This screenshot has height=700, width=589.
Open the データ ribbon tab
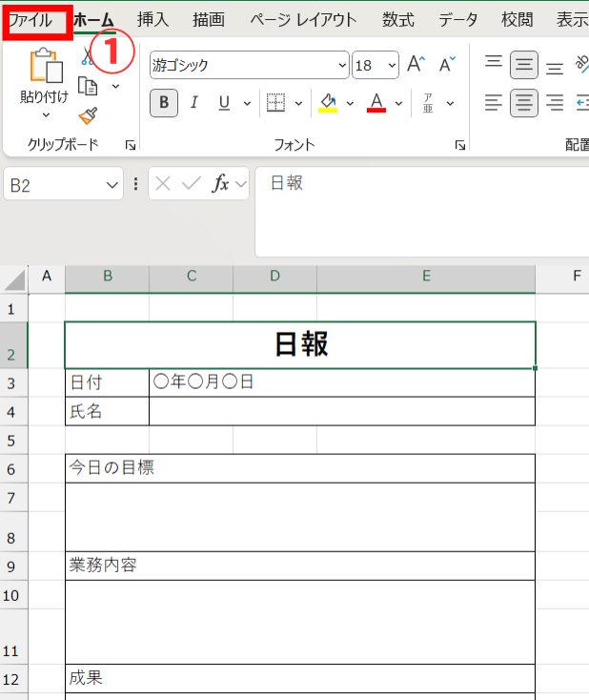pyautogui.click(x=458, y=20)
